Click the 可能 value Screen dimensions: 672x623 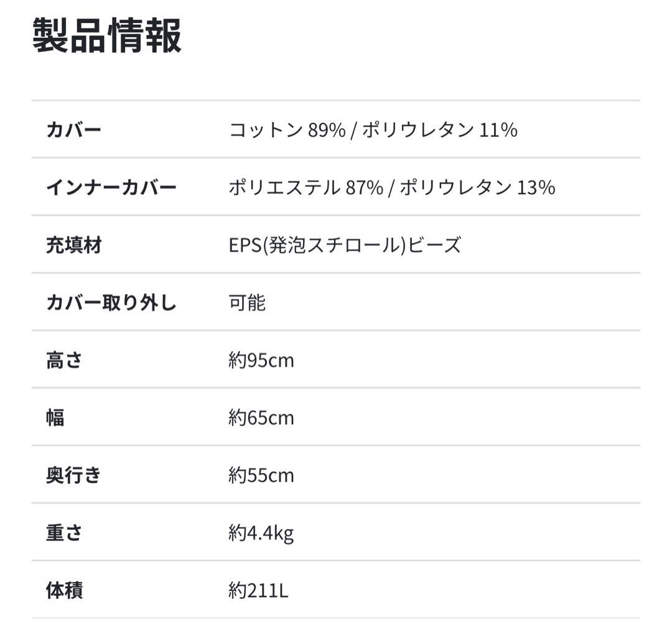coord(247,303)
